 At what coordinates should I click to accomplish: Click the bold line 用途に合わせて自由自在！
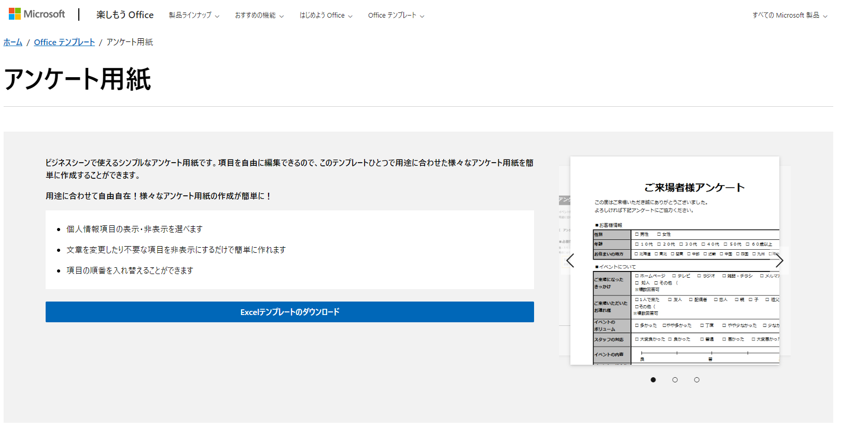pos(159,196)
